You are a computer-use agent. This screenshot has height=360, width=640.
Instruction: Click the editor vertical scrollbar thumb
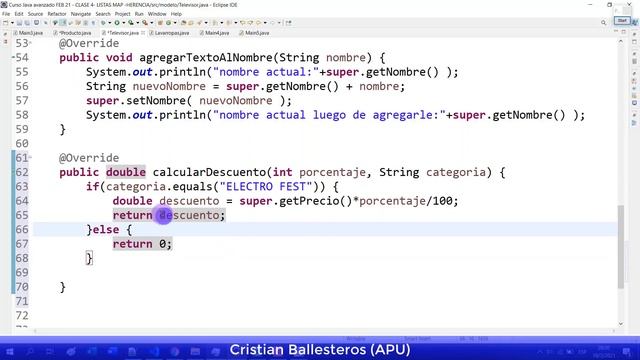pyautogui.click(x=621, y=246)
